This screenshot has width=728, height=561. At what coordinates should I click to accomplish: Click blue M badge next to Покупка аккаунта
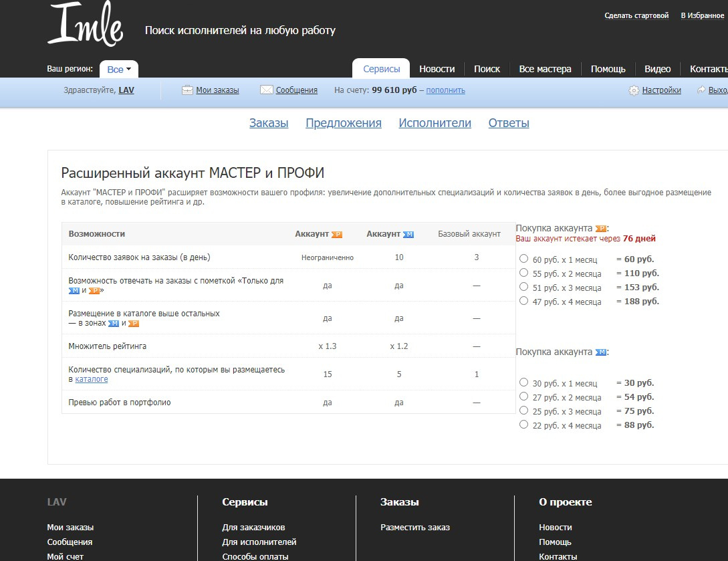point(601,352)
